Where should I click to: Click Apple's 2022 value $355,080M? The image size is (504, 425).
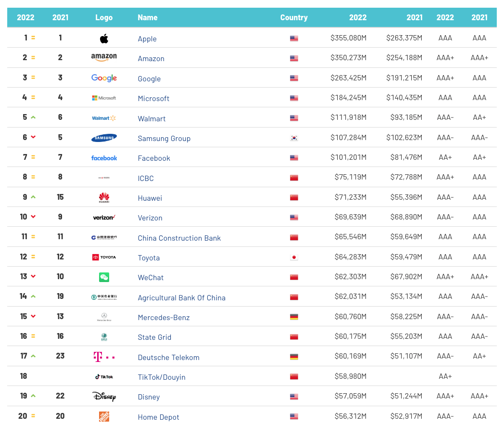pyautogui.click(x=349, y=38)
